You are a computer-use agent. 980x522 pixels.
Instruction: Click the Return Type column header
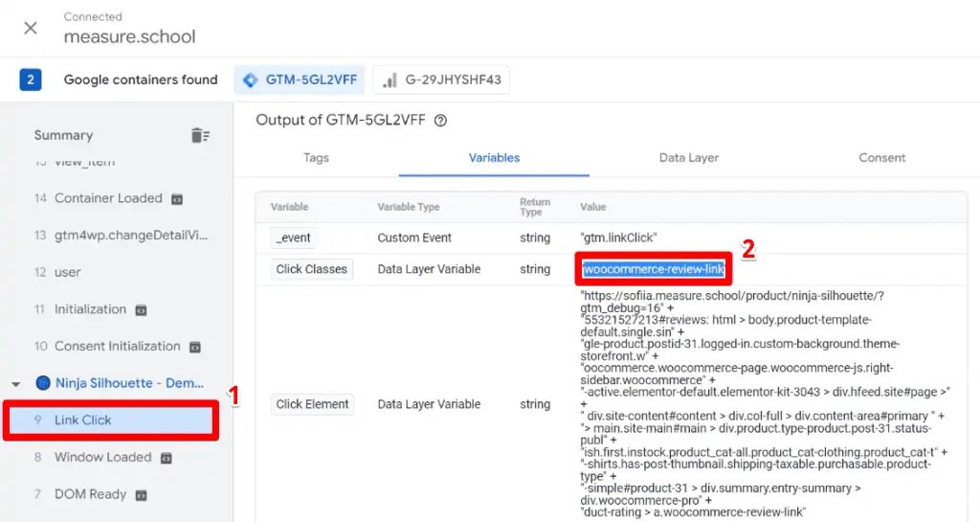click(x=535, y=207)
